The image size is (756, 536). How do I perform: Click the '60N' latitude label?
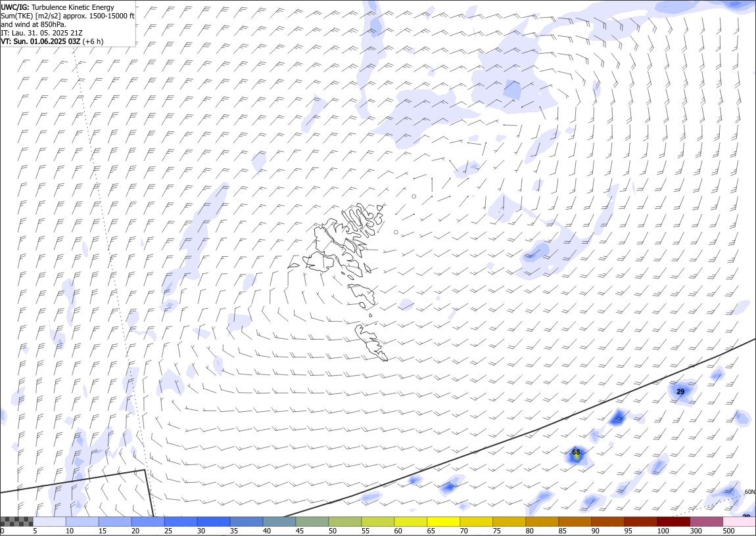pos(749,492)
